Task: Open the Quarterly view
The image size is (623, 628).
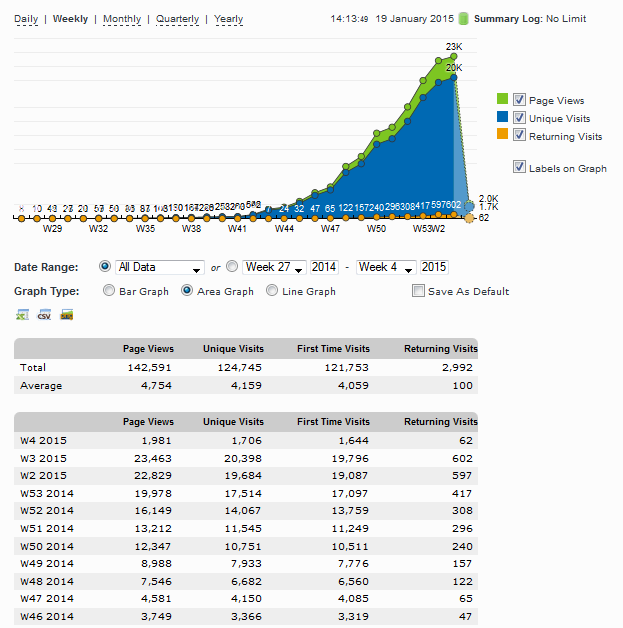Action: (x=177, y=19)
